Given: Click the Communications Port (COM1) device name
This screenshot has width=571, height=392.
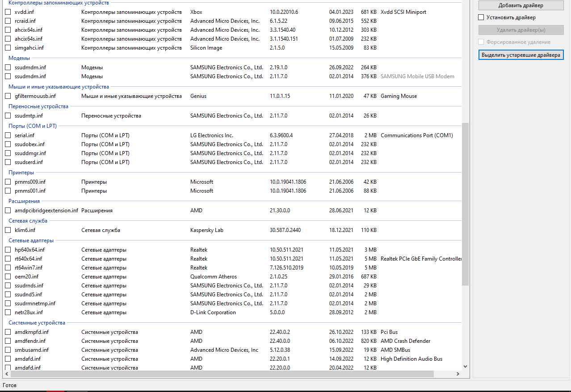Looking at the screenshot, I should click(417, 135).
